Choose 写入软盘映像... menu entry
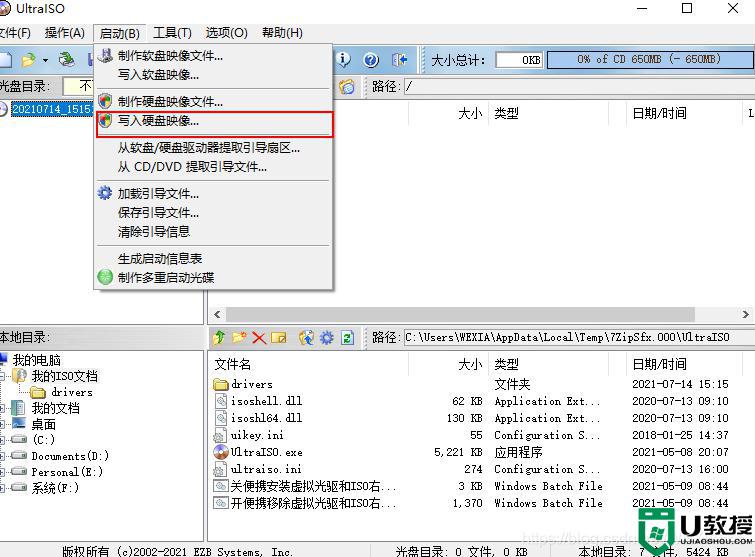 click(x=215, y=75)
